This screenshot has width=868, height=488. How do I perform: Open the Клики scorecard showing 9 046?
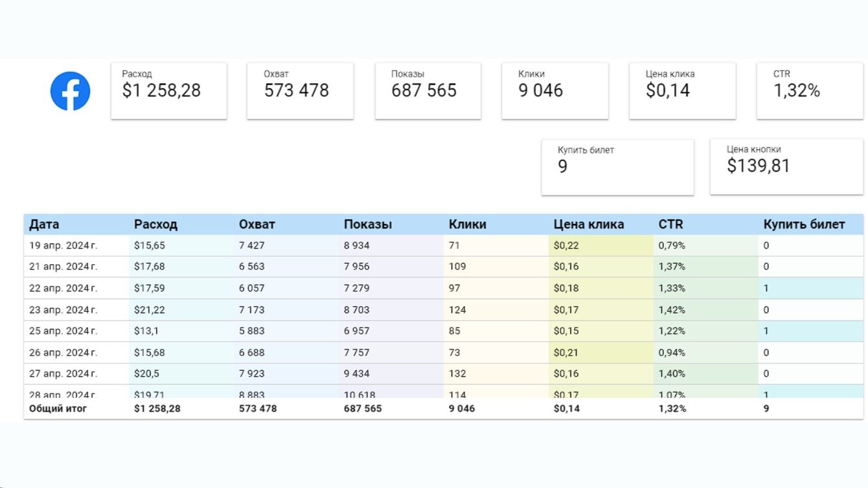[x=554, y=91]
